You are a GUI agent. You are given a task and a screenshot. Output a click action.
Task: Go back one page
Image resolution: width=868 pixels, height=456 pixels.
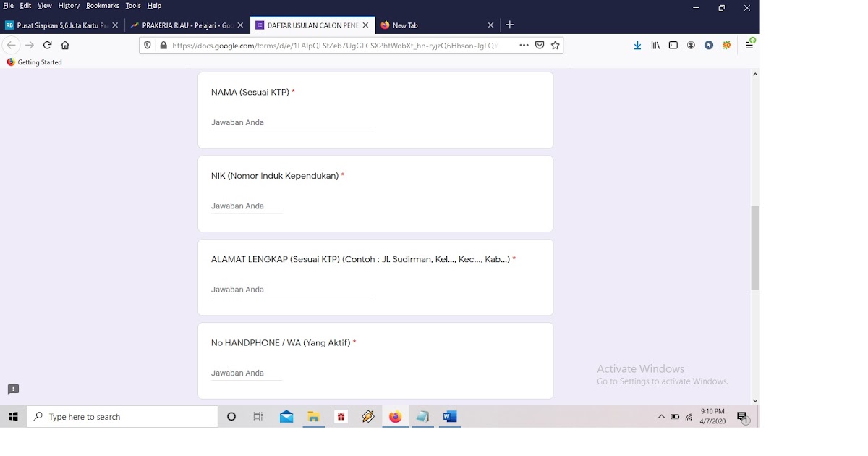11,45
